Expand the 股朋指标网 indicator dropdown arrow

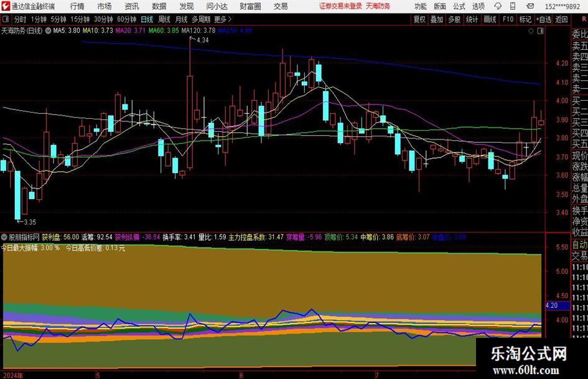pos(4,237)
